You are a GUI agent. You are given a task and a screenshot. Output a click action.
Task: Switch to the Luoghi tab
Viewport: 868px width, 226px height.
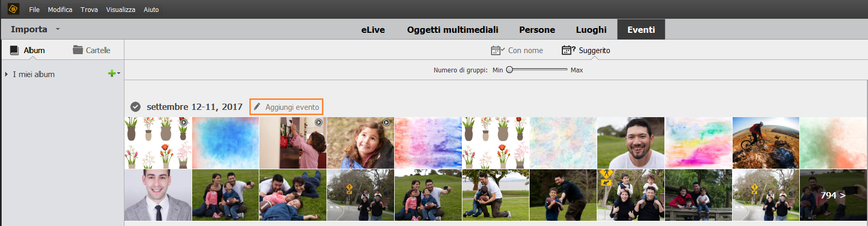point(591,30)
